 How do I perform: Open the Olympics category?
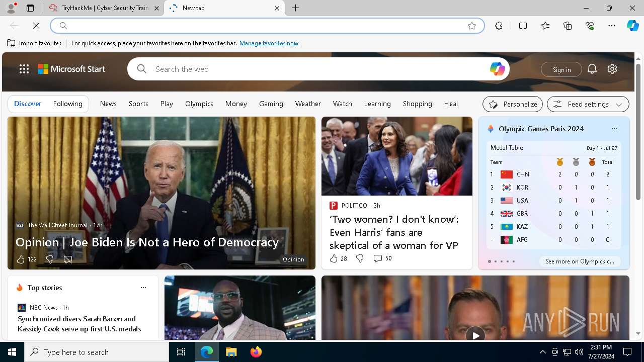199,104
